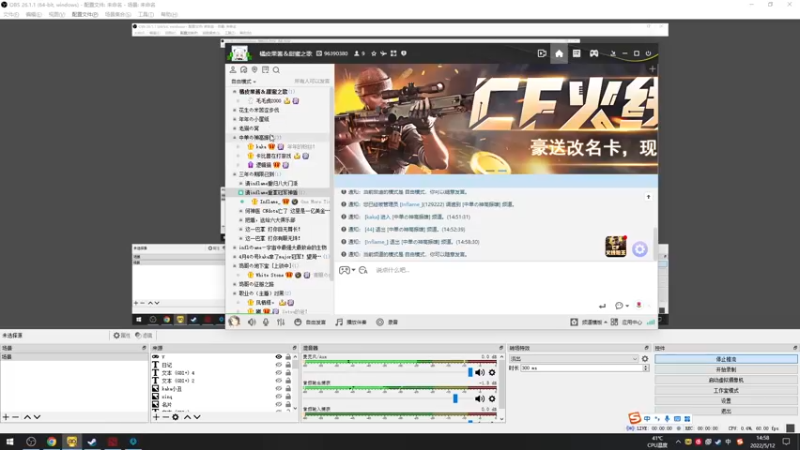The height and width of the screenshot is (450, 800).
Task: Open the 场景集合(S) menu
Action: click(118, 14)
